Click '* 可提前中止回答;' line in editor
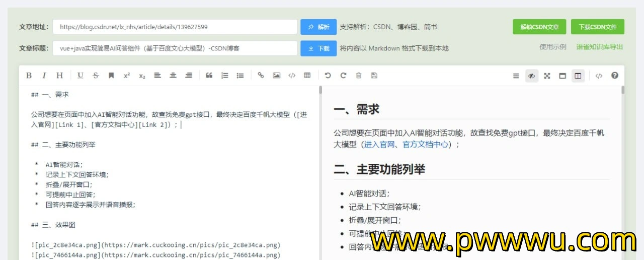 (x=65, y=194)
